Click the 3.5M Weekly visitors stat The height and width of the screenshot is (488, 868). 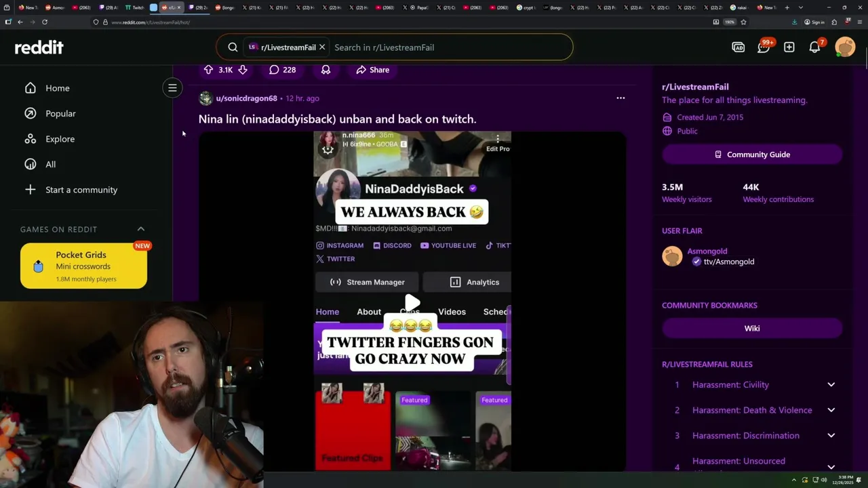[687, 193]
